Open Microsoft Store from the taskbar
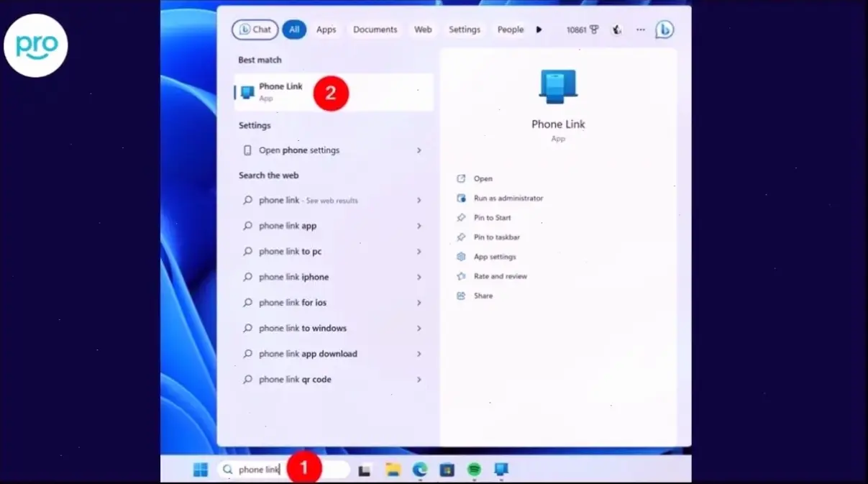868x484 pixels. click(447, 470)
